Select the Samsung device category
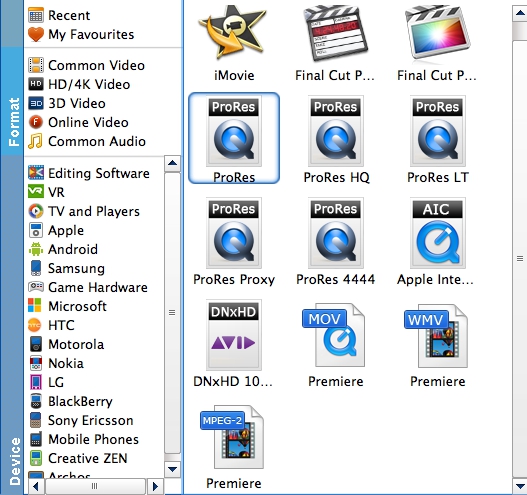527x495 pixels. [x=76, y=269]
